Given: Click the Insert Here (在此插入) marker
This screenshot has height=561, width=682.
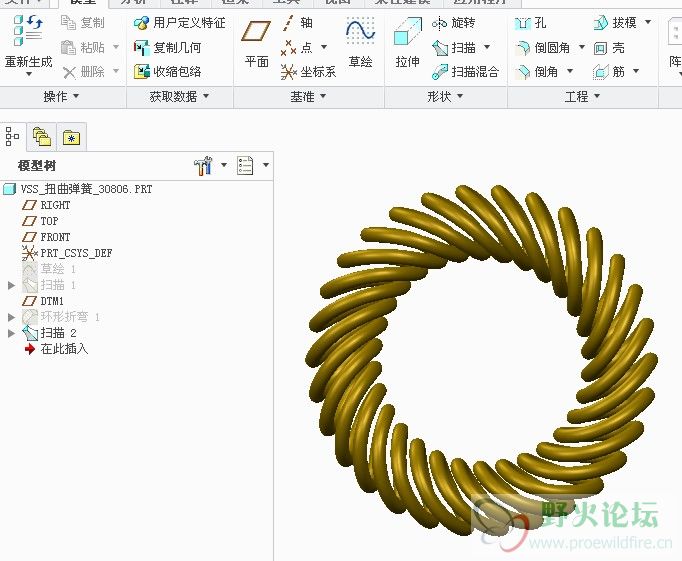Looking at the screenshot, I should coord(57,349).
